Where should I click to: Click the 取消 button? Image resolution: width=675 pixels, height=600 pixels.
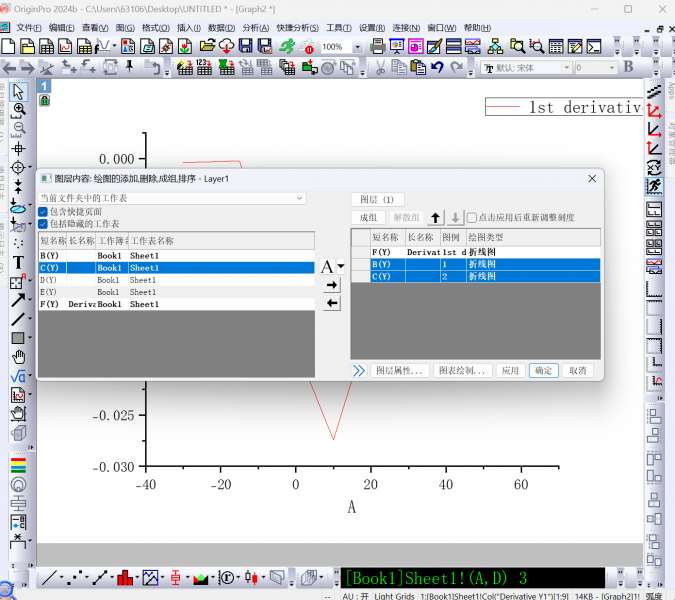point(577,371)
